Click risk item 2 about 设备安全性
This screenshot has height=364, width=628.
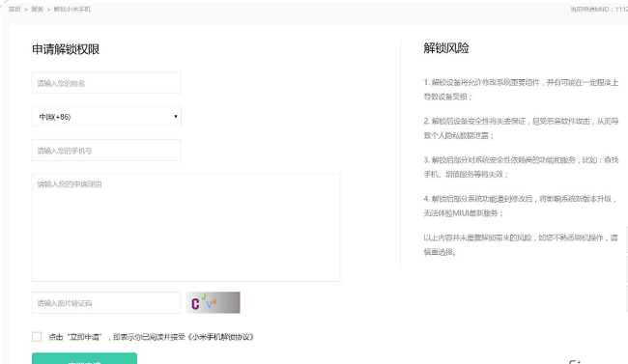(x=521, y=128)
